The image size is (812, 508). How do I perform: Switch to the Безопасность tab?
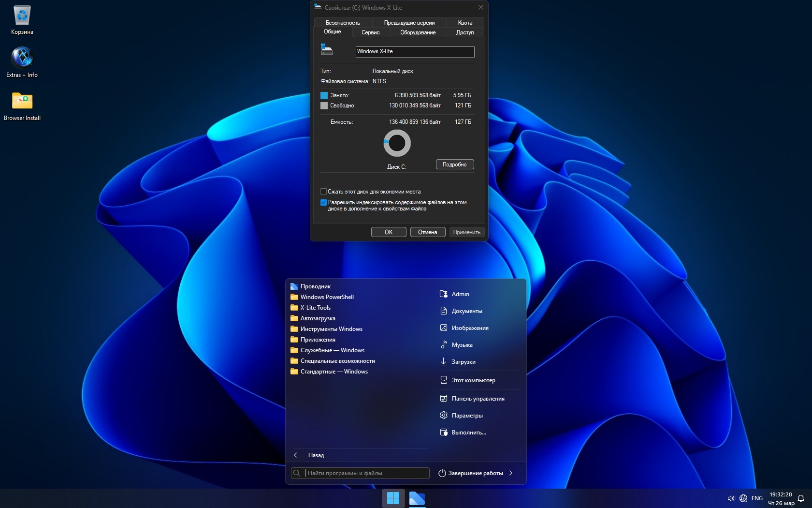point(343,23)
